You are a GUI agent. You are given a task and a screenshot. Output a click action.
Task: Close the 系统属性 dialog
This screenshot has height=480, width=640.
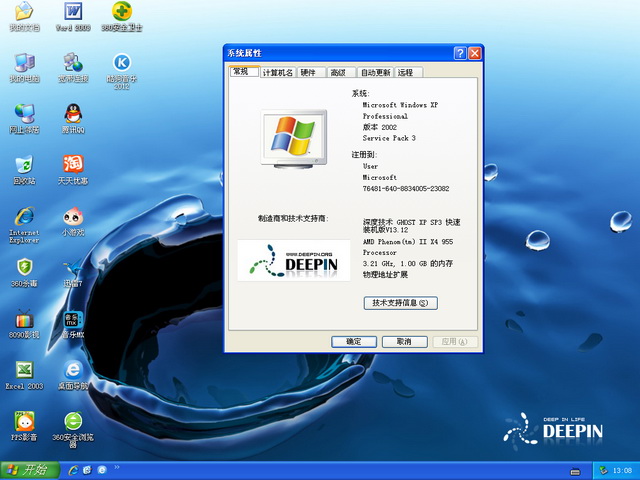(475, 53)
